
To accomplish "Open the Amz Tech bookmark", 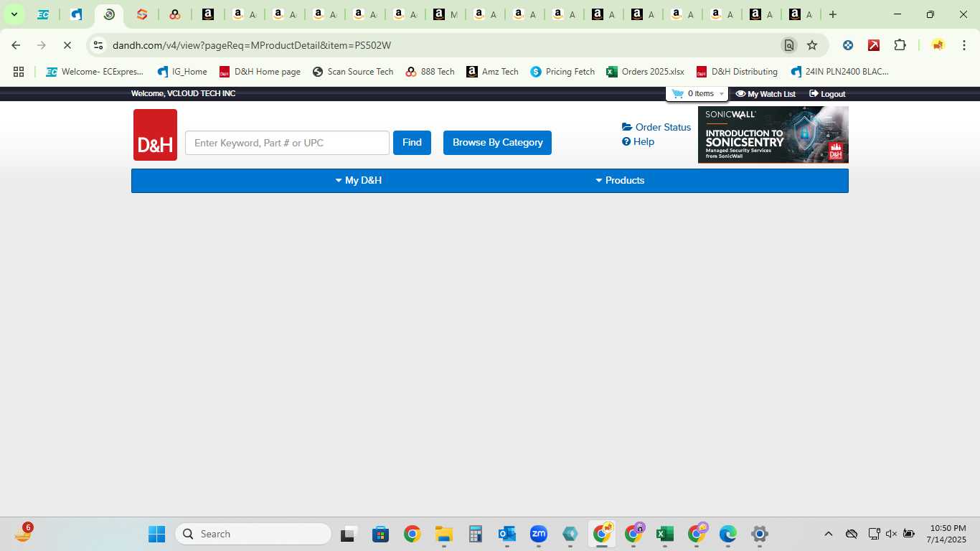I will pyautogui.click(x=492, y=72).
